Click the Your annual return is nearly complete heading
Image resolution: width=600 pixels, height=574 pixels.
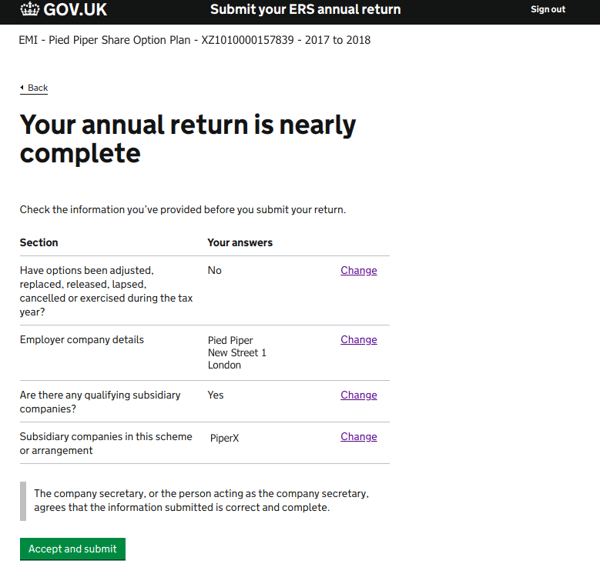pyautogui.click(x=188, y=139)
